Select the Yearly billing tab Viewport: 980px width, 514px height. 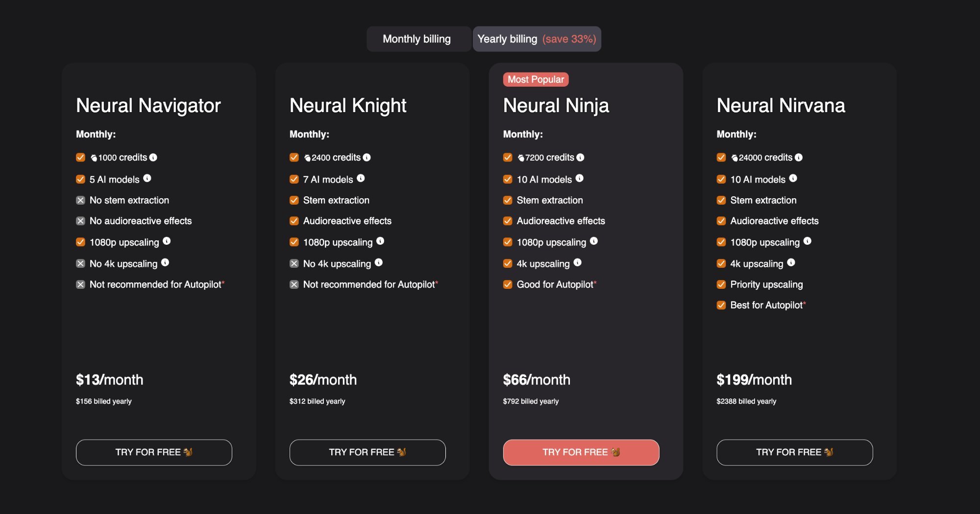pos(537,39)
